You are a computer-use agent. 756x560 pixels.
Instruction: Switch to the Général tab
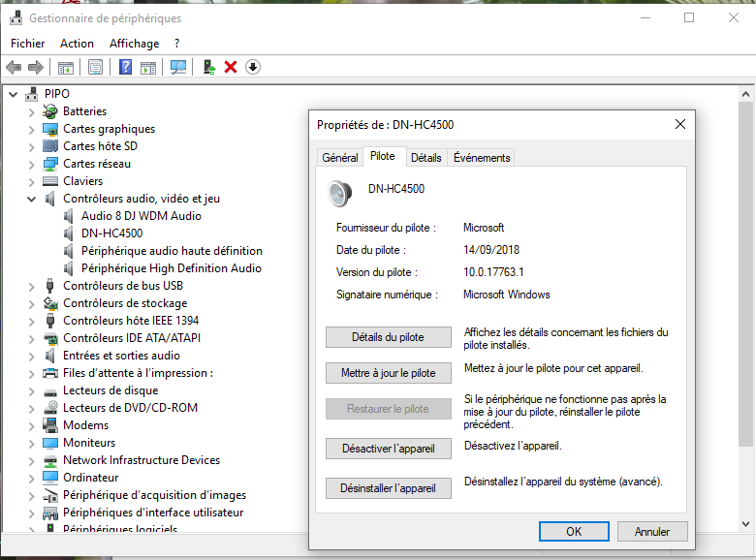point(340,158)
